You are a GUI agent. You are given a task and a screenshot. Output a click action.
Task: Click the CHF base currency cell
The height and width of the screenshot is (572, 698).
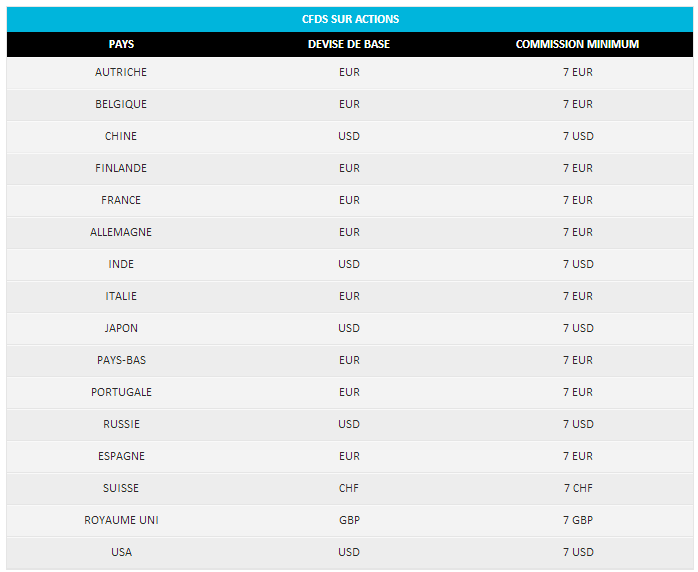click(349, 488)
